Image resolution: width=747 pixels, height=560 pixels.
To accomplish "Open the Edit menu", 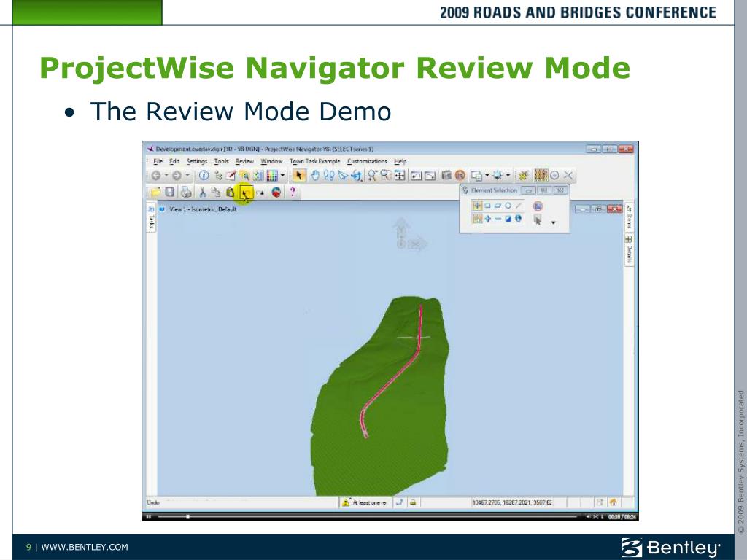I will click(x=174, y=161).
